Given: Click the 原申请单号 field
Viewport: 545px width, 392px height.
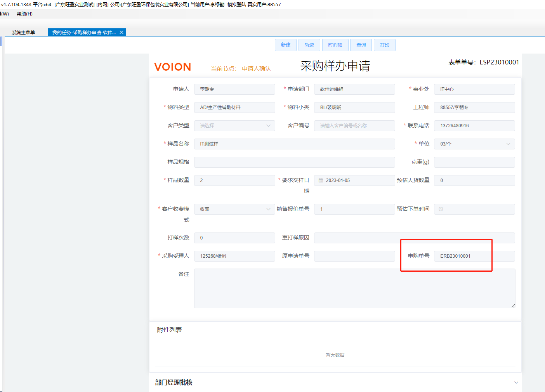Looking at the screenshot, I should click(x=354, y=256).
